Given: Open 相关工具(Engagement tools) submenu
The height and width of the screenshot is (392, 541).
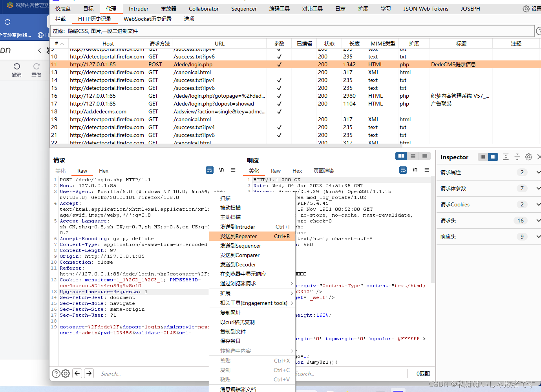Looking at the screenshot, I should point(252,303).
